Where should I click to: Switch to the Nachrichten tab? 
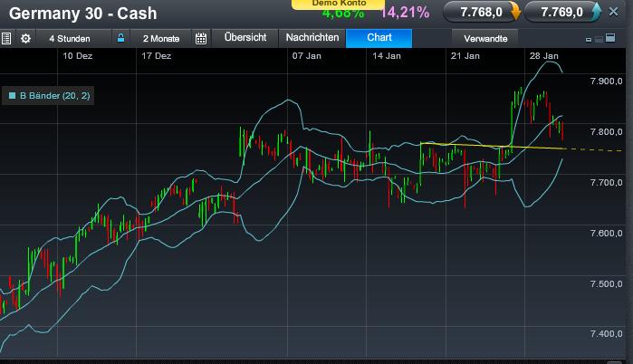312,38
